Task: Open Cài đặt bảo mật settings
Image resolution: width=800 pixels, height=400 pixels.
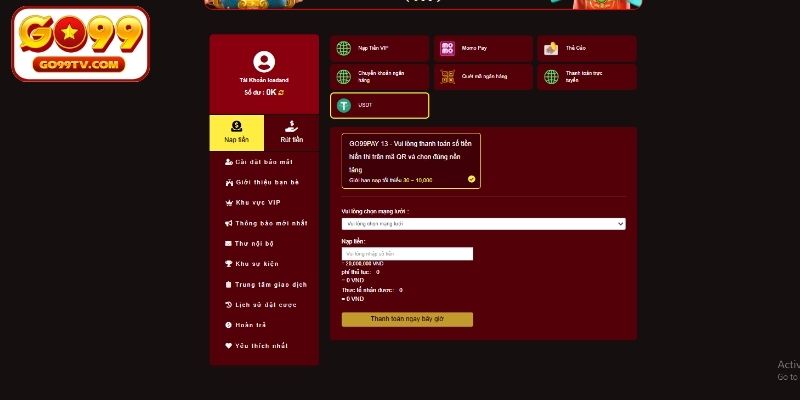Action: point(259,162)
